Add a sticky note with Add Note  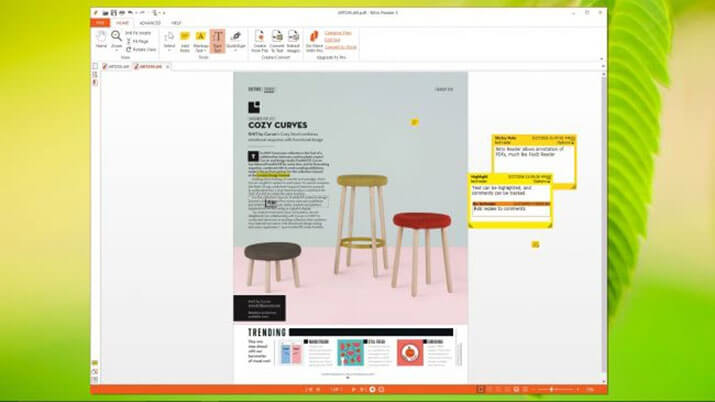185,42
